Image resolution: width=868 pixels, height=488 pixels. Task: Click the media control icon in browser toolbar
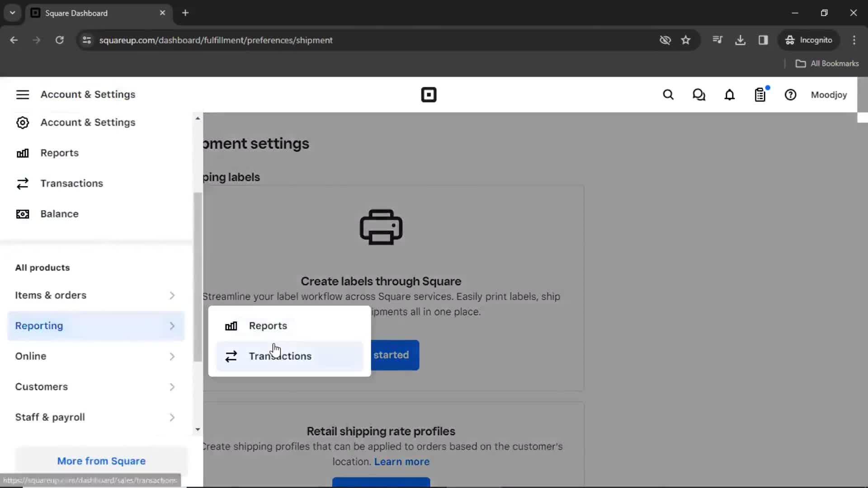(x=717, y=40)
